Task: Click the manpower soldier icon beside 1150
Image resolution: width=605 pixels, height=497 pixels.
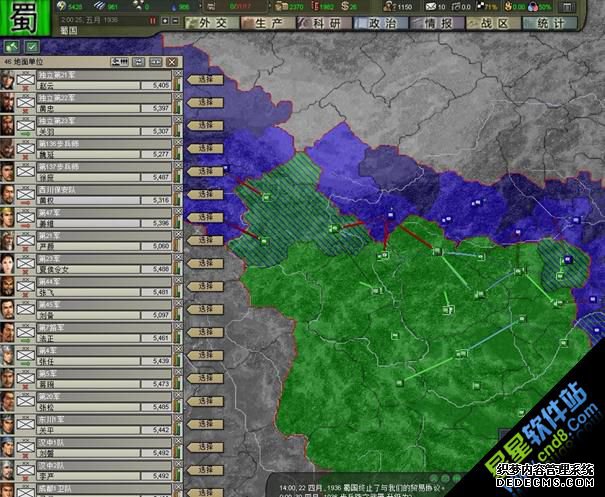Action: (388, 6)
